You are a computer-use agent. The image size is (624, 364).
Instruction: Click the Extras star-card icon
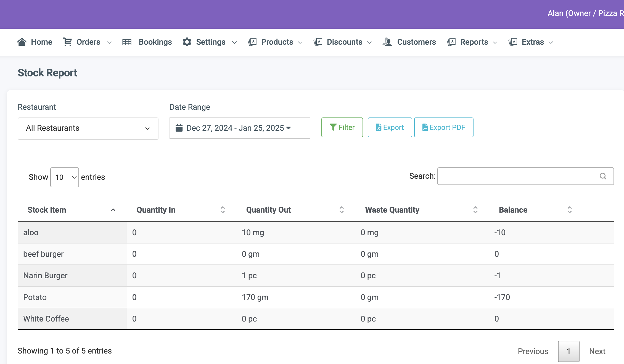[x=513, y=42]
